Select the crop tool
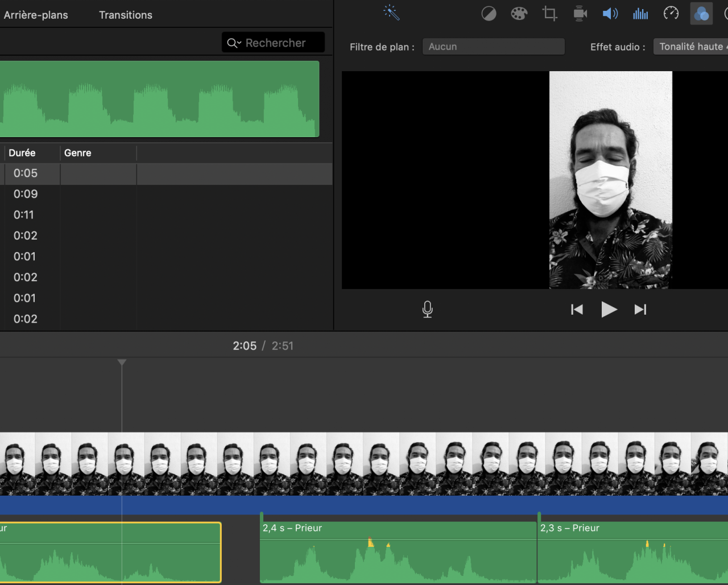 (x=549, y=14)
